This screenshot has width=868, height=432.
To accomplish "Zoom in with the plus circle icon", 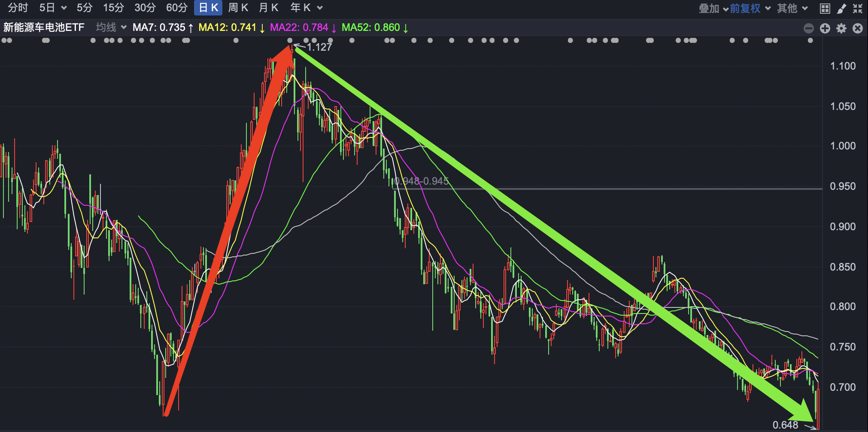I will tap(825, 28).
